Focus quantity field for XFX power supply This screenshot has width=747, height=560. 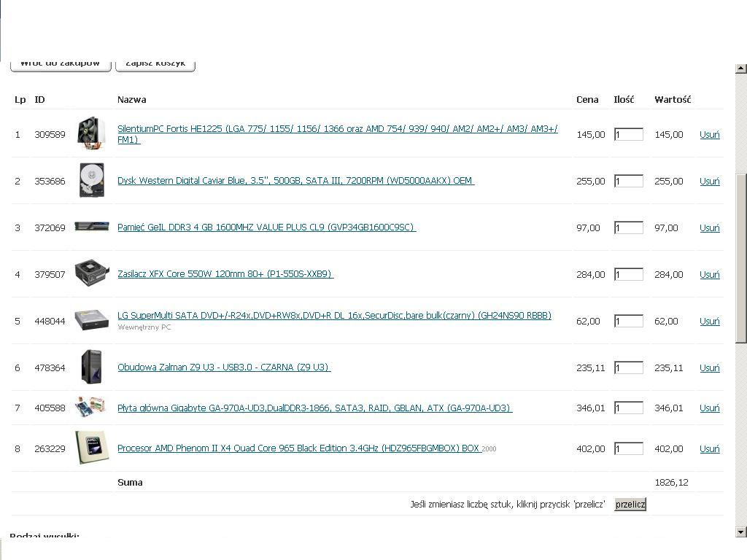[628, 275]
